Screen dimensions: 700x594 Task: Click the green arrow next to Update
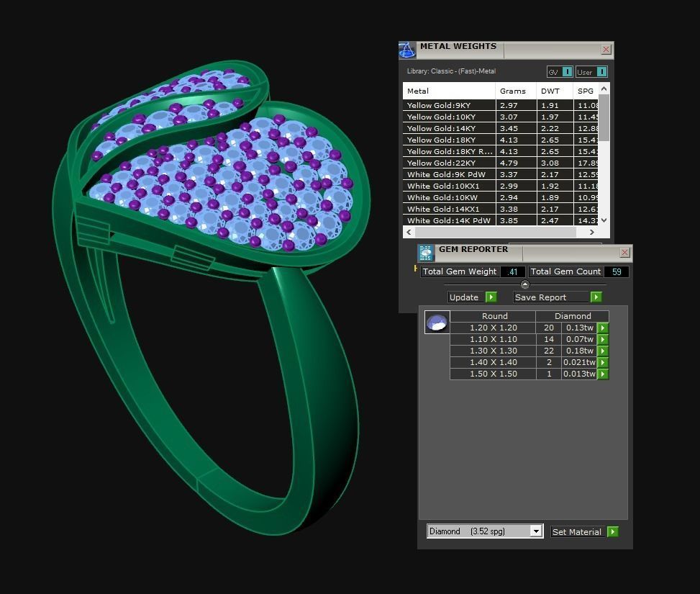click(491, 297)
